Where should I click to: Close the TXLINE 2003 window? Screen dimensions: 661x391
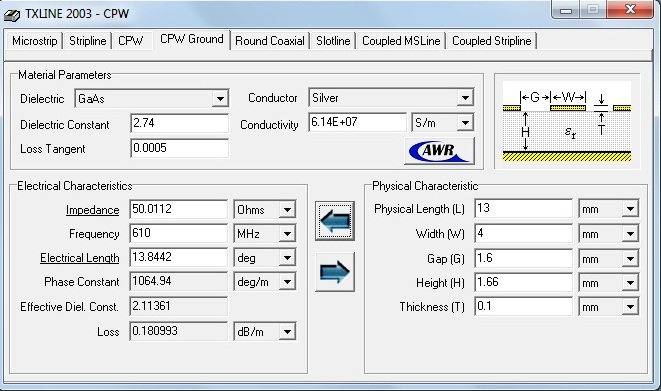pyautogui.click(x=630, y=9)
